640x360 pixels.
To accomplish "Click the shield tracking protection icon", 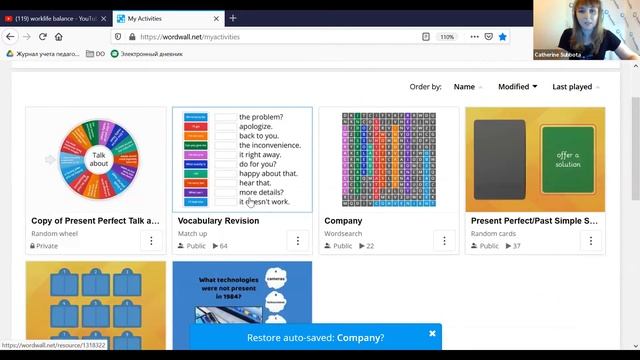I will click(x=118, y=37).
